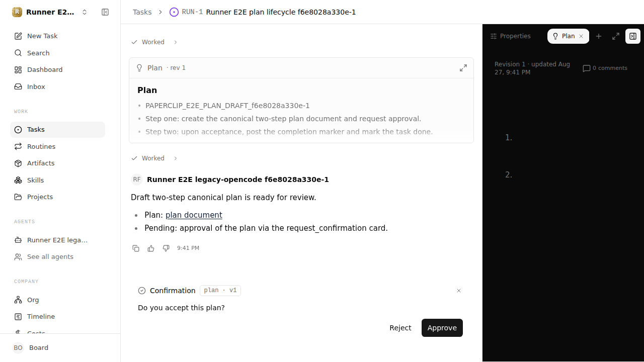644x362 pixels.
Task: Open the Inbox
Action: 57,86
